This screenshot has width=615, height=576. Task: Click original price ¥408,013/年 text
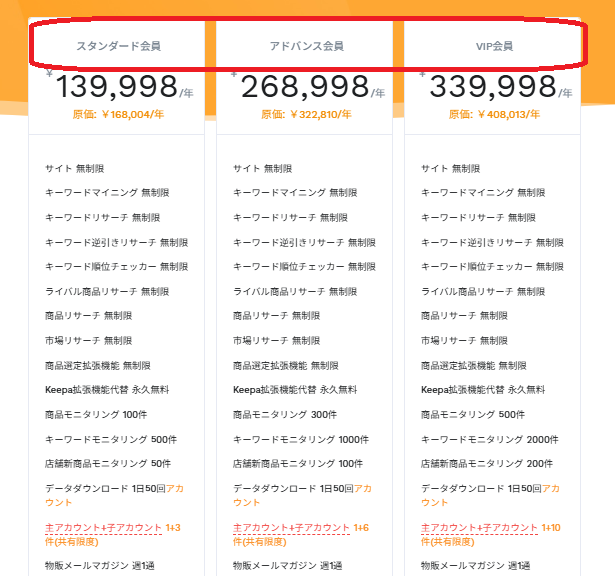point(494,114)
